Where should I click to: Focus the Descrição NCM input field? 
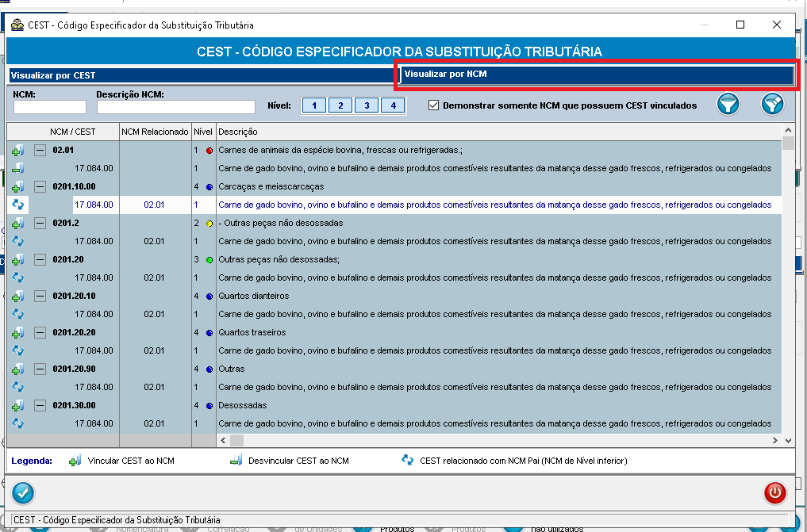tap(176, 107)
